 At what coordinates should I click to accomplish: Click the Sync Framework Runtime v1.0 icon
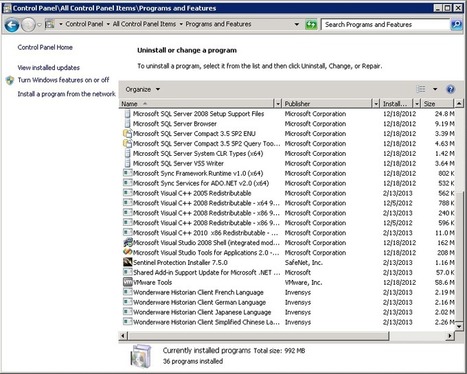pyautogui.click(x=128, y=173)
